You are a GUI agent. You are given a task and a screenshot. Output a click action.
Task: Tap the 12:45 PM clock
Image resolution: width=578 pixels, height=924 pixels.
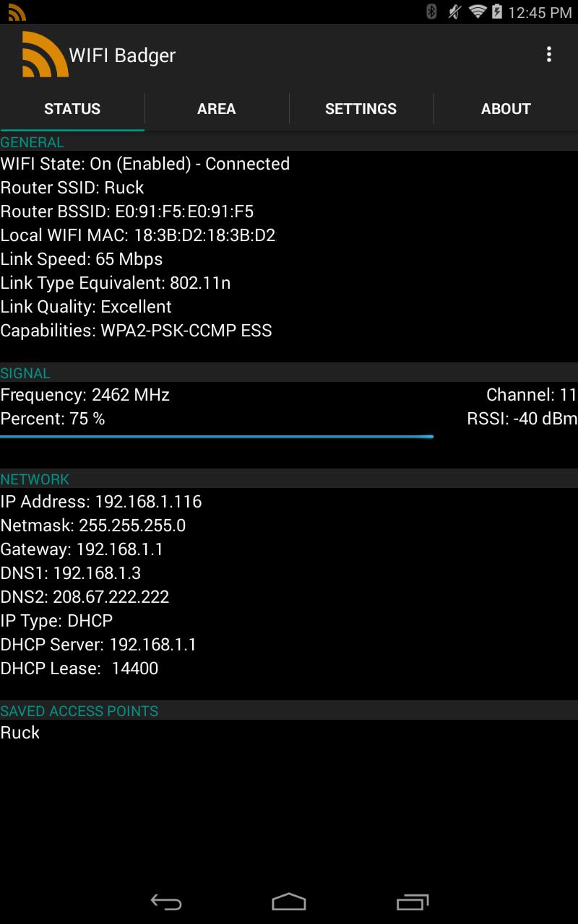540,12
